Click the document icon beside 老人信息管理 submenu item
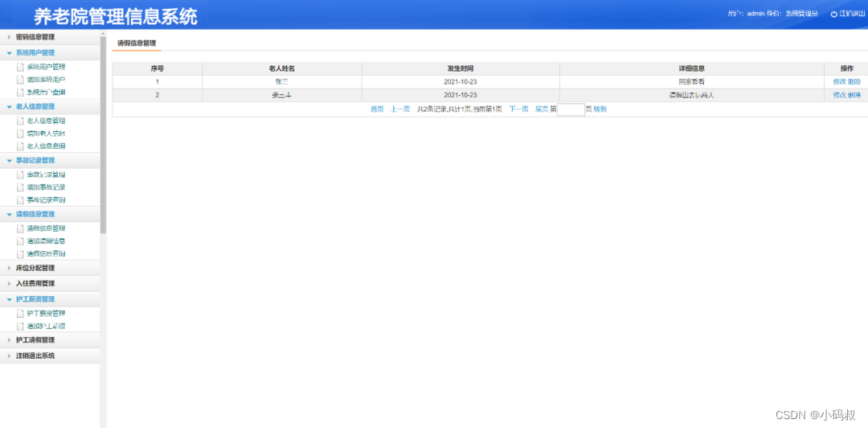 click(21, 121)
